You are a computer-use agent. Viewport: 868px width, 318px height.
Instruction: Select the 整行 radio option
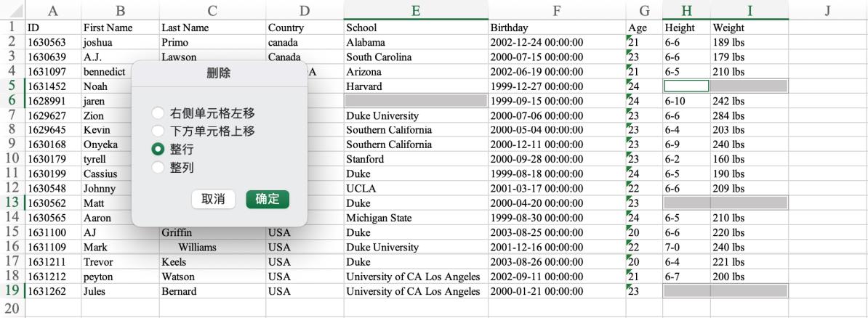[x=158, y=149]
